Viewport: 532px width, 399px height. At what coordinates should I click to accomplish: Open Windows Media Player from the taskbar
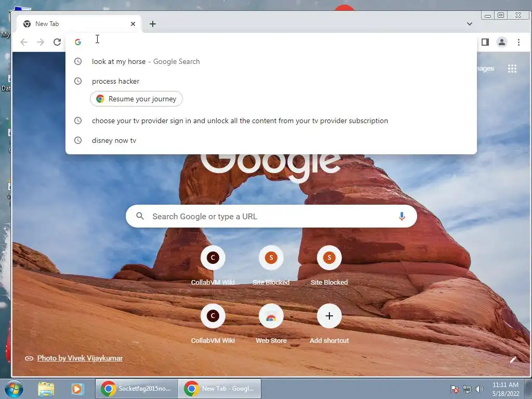pos(77,389)
